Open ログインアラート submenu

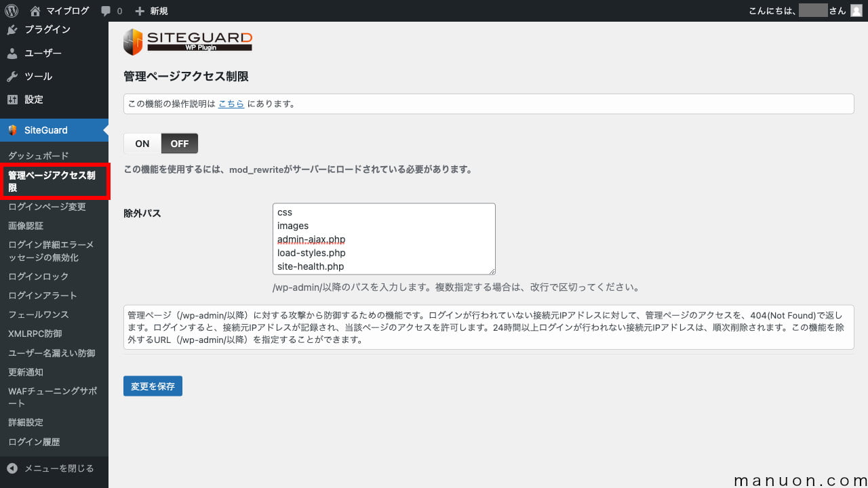(x=43, y=296)
